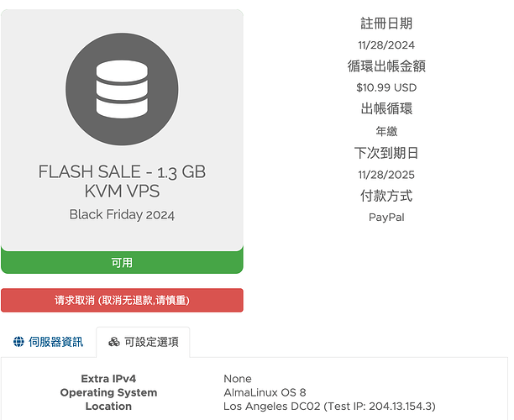Click the 註冊日期 heading
The height and width of the screenshot is (420, 514).
[x=386, y=24]
